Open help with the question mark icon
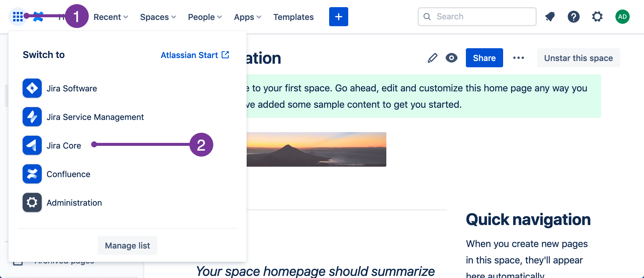Screen dimensions: 644x278 (573, 17)
